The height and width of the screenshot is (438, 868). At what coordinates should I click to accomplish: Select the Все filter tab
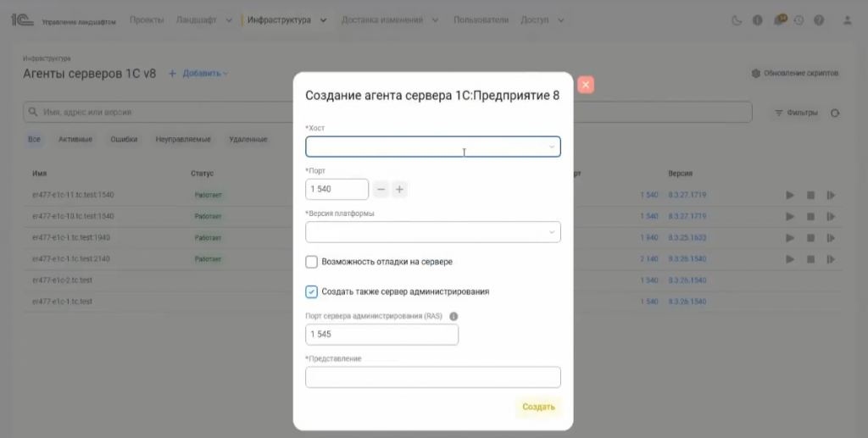[34, 139]
